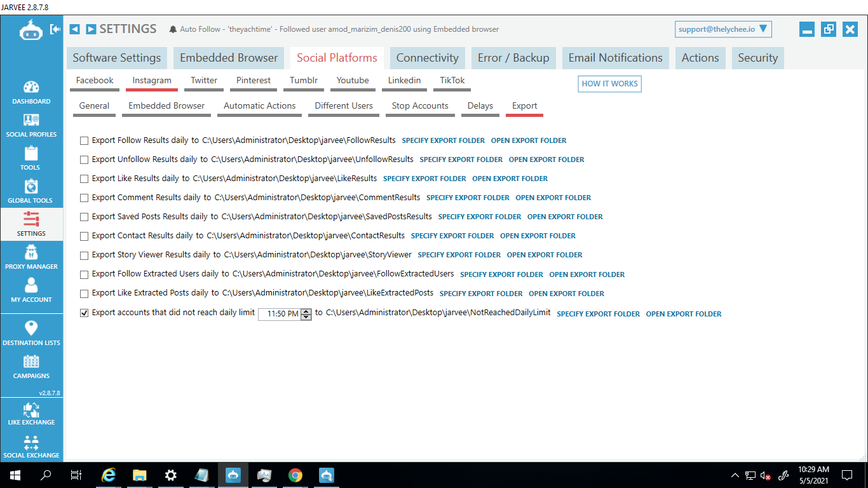Open Windows Settings gear on taskbar
Viewport: 868px width, 488px height.
click(x=171, y=475)
